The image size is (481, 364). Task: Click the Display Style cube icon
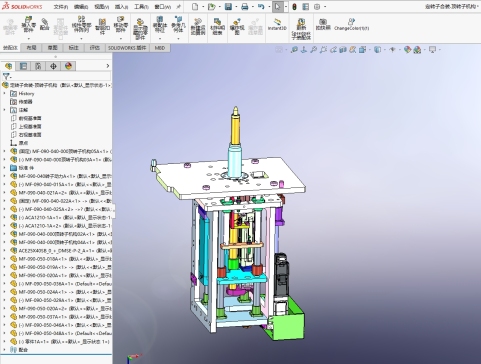click(377, 50)
